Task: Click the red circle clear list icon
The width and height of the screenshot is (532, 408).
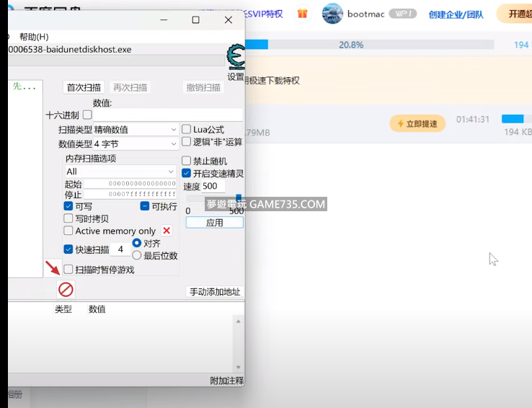Action: pyautogui.click(x=66, y=290)
